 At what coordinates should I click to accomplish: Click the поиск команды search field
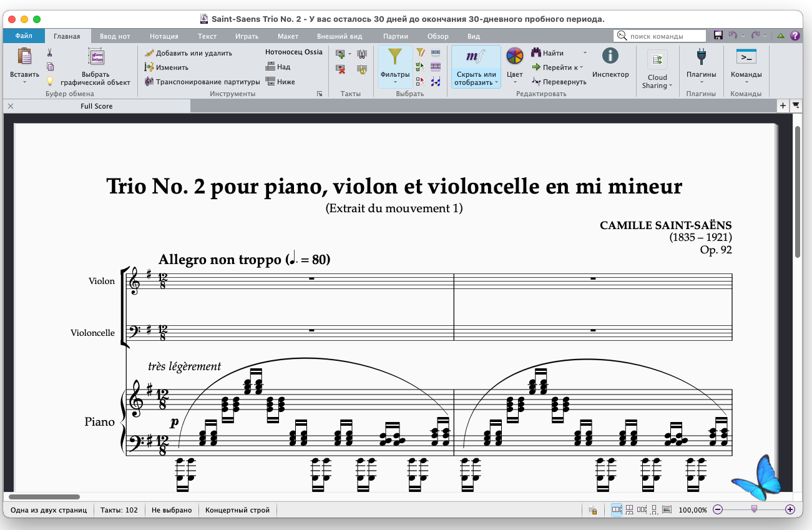[660, 36]
